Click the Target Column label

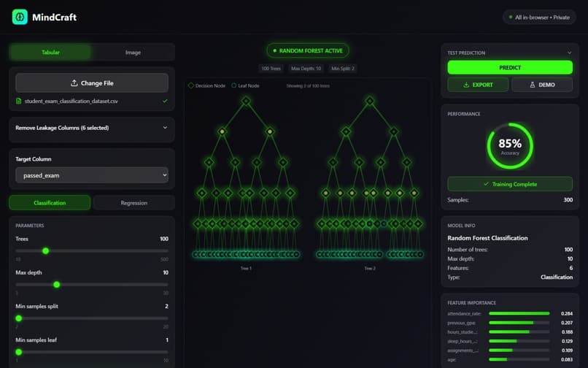coord(34,159)
